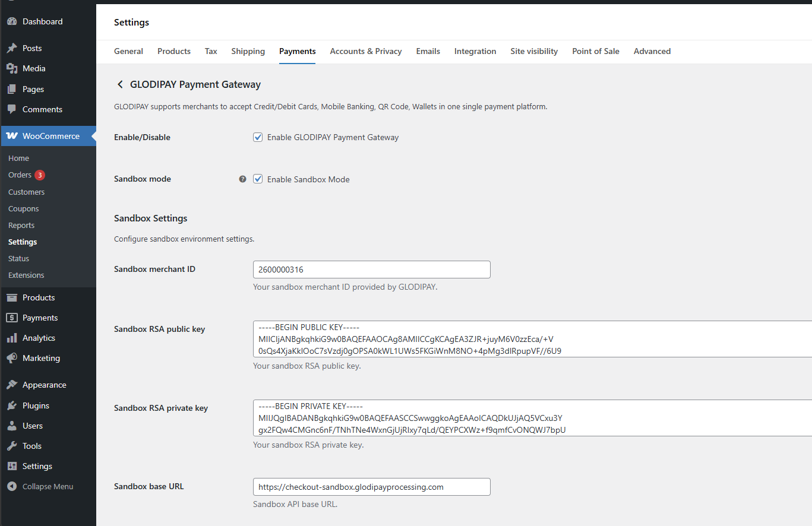Click the Plugins plug icon

(x=12, y=405)
